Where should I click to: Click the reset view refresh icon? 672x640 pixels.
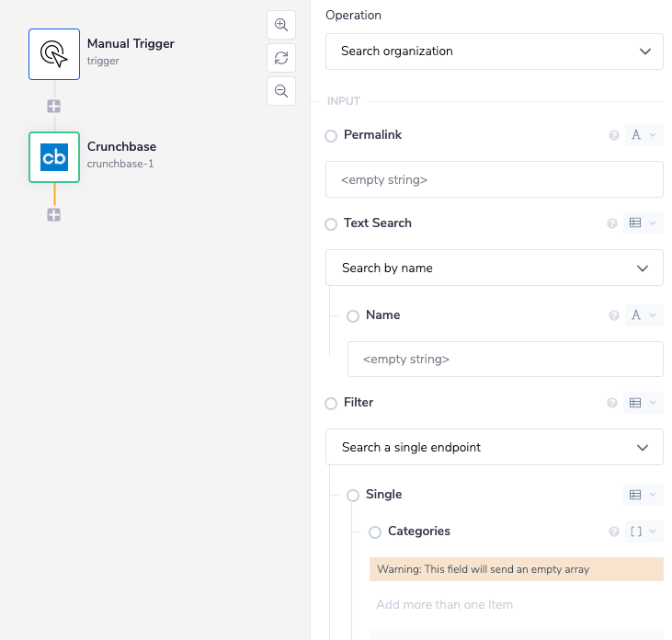pyautogui.click(x=281, y=59)
